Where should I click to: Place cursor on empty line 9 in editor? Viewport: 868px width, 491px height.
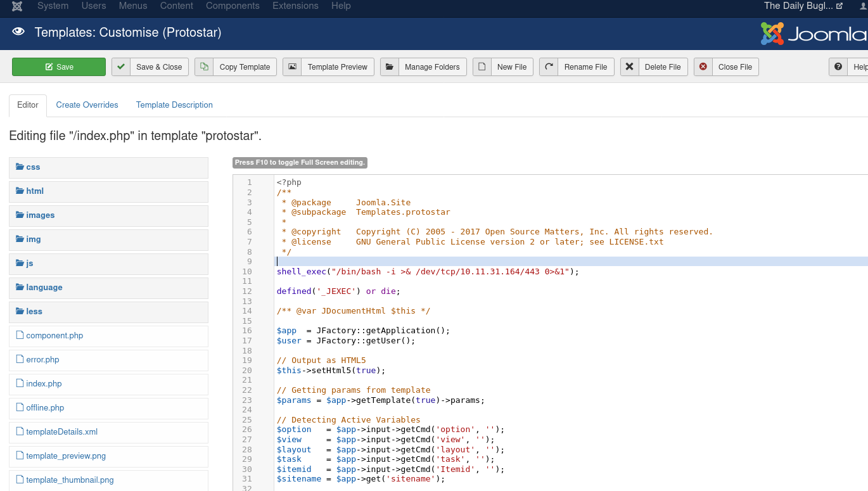(x=570, y=262)
